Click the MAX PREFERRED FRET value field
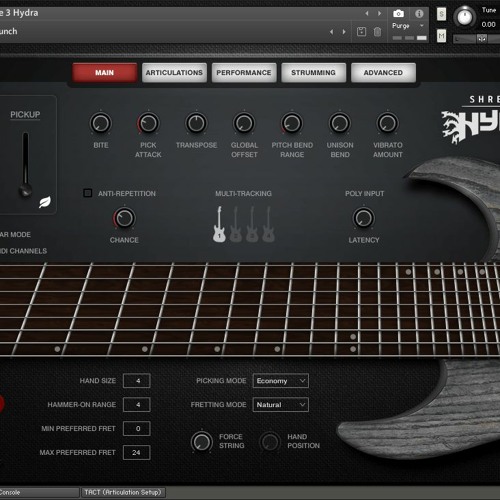This screenshot has width=500, height=500. [137, 453]
